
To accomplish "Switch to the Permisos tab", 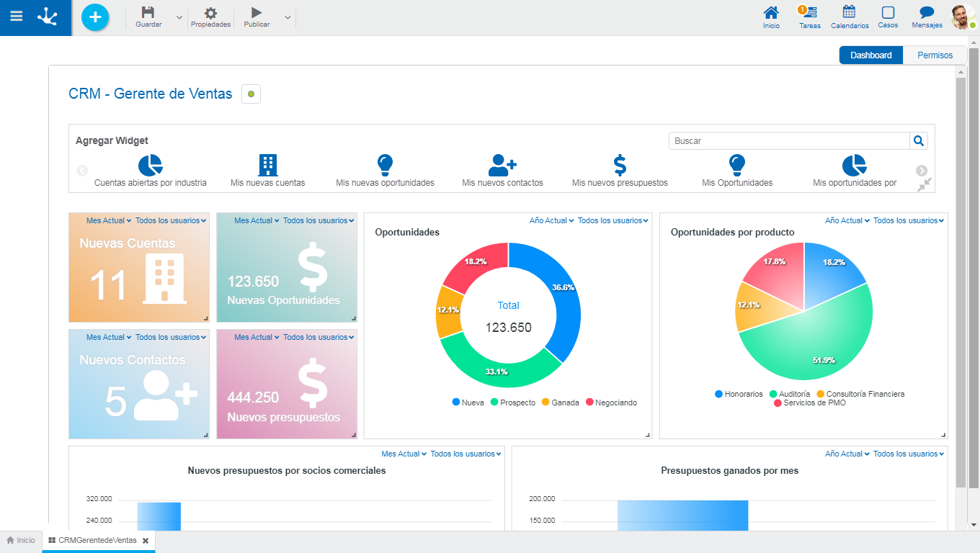I will [x=935, y=55].
